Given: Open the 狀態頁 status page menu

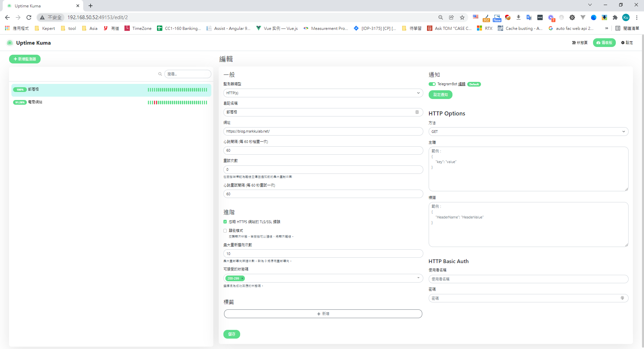Looking at the screenshot, I should pyautogui.click(x=580, y=43).
